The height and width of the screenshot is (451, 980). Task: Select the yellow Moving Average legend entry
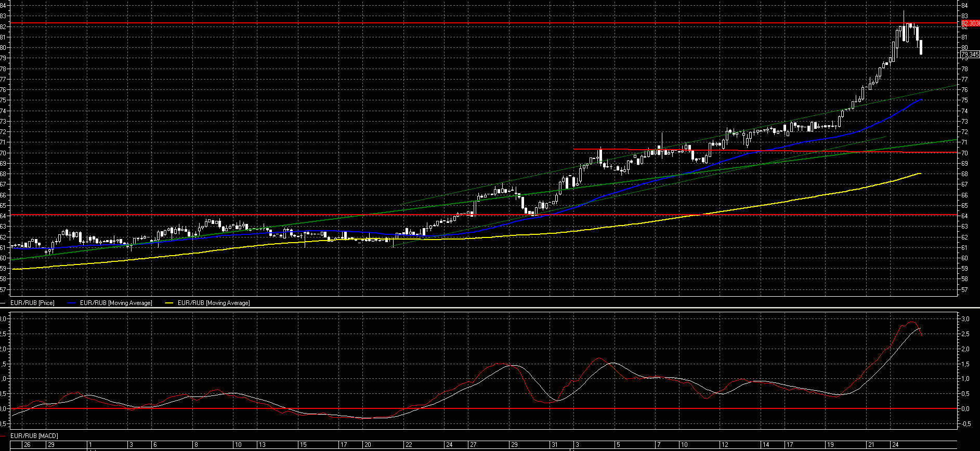click(x=214, y=303)
